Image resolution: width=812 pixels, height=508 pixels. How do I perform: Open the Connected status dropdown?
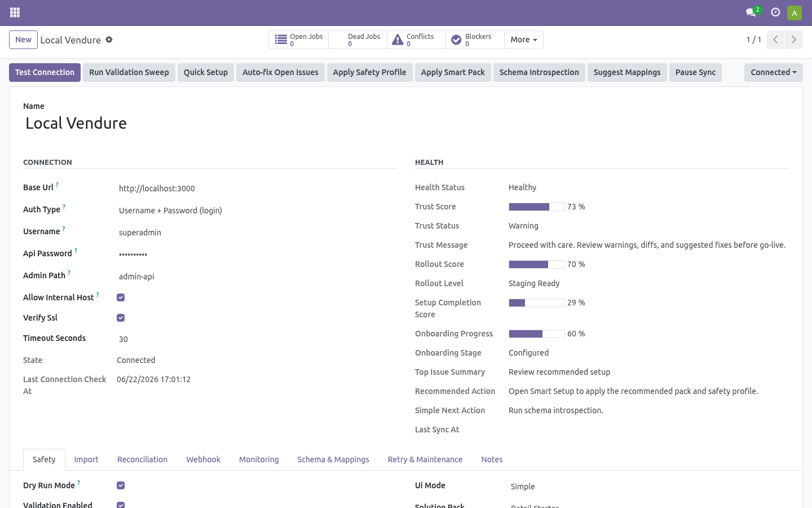[774, 72]
